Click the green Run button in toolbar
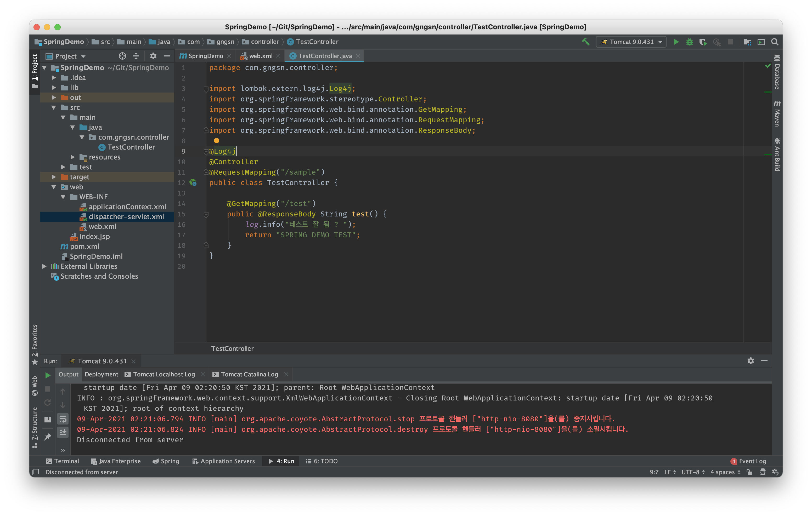812x516 pixels. tap(676, 42)
